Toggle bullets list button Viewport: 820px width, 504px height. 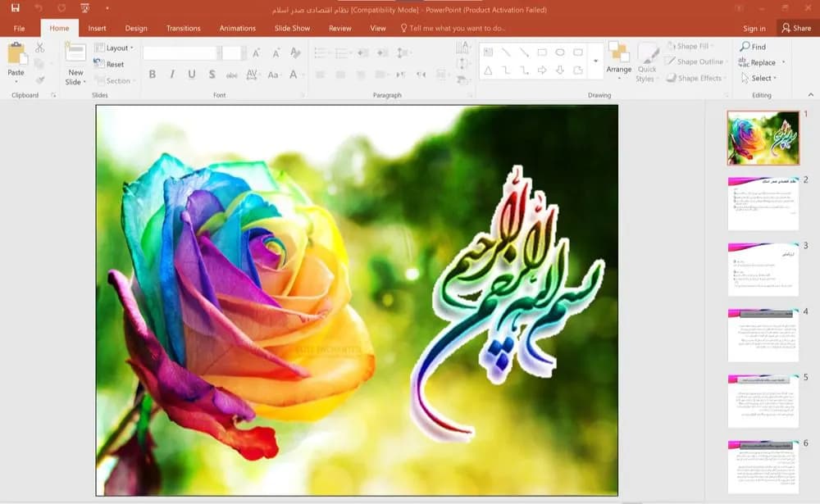[x=320, y=52]
